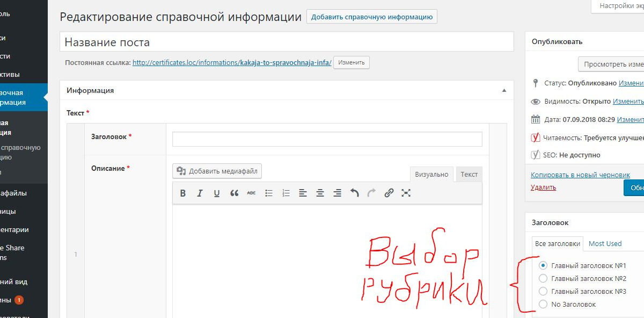This screenshot has height=318, width=644.
Task: Select the No Заголовок radio button
Action: click(543, 304)
